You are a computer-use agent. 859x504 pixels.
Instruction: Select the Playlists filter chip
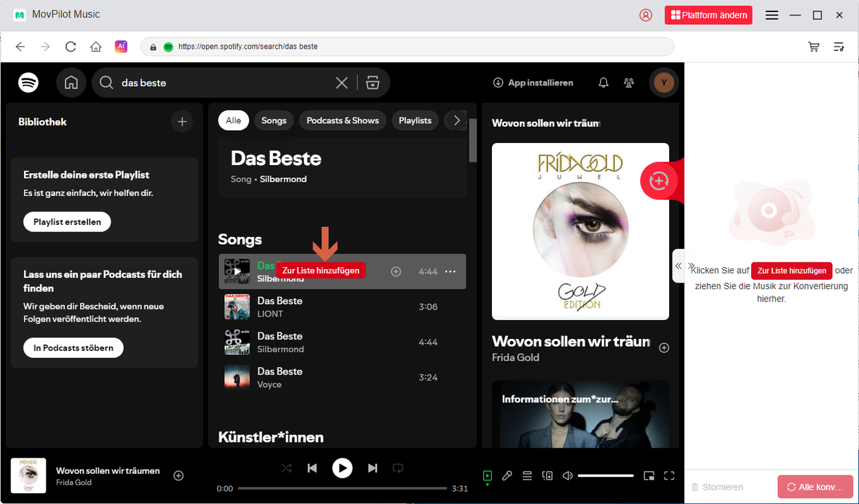coord(415,120)
